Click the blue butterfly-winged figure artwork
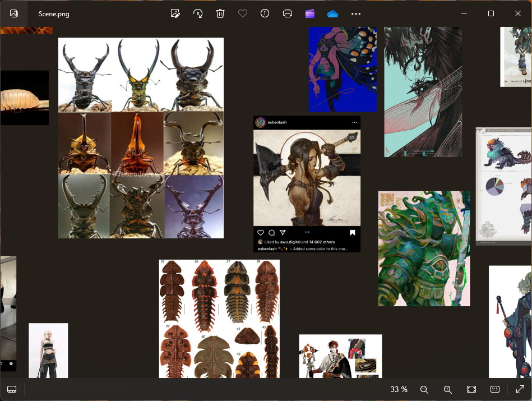Viewport: 532px width, 401px height. [343, 70]
